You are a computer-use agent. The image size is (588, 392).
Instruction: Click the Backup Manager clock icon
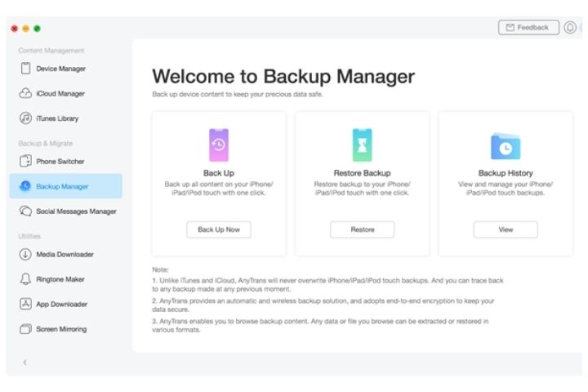[x=25, y=185]
